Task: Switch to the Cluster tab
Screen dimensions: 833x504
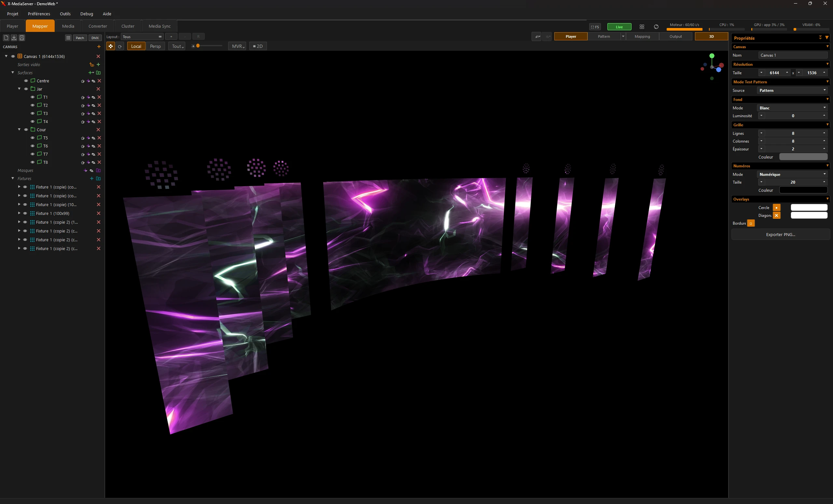Action: tap(128, 26)
